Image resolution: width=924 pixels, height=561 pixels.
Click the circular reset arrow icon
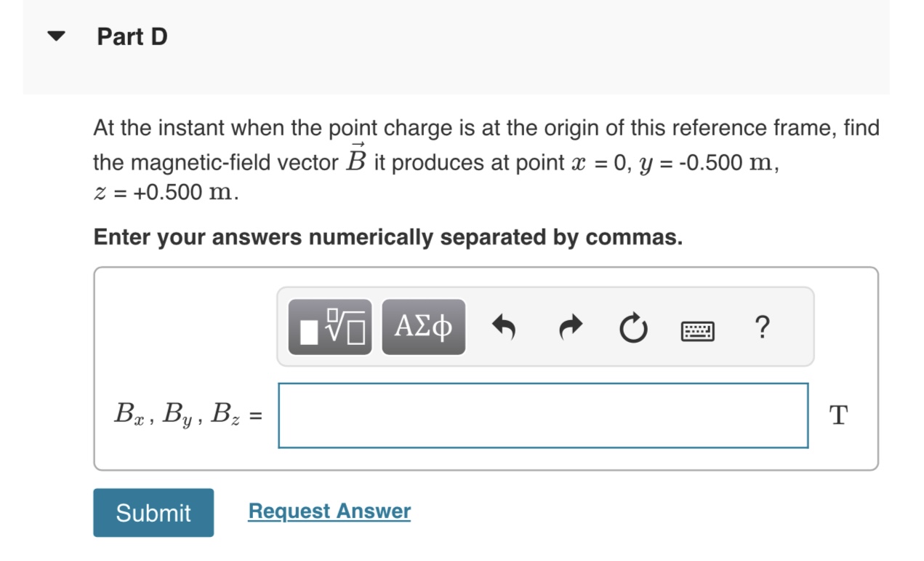pyautogui.click(x=632, y=327)
